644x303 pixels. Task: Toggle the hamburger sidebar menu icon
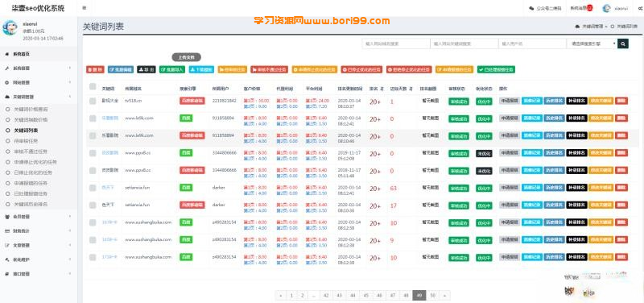point(85,8)
